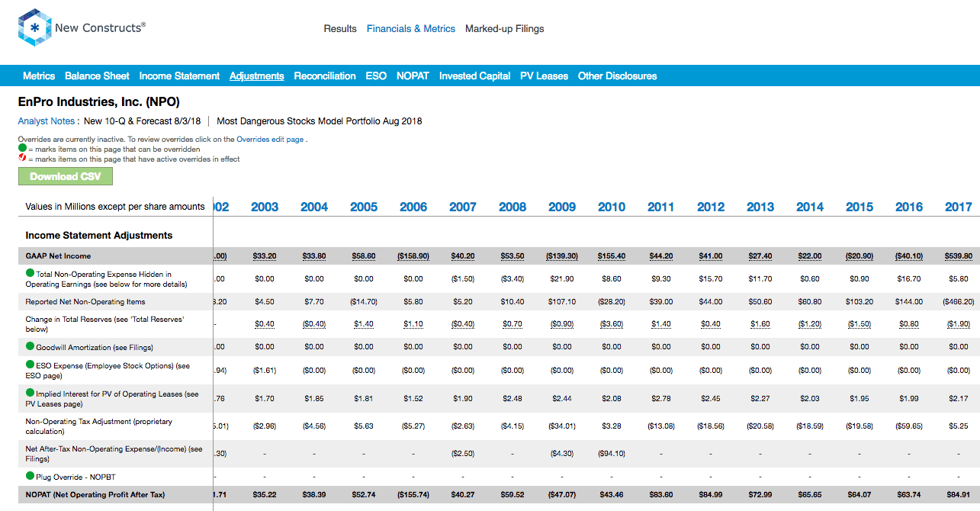Switch to the Balance Sheet tab
980x511 pixels.
click(97, 76)
